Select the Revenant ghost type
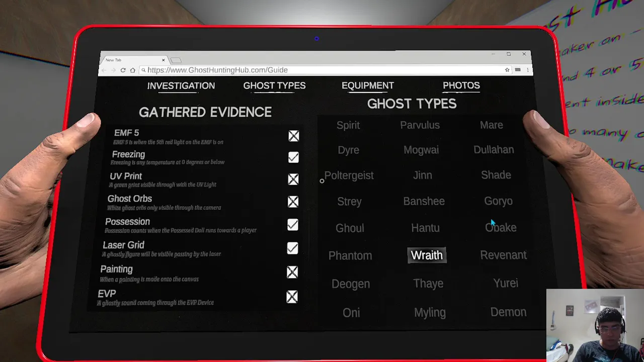The width and height of the screenshot is (644, 362). click(503, 255)
